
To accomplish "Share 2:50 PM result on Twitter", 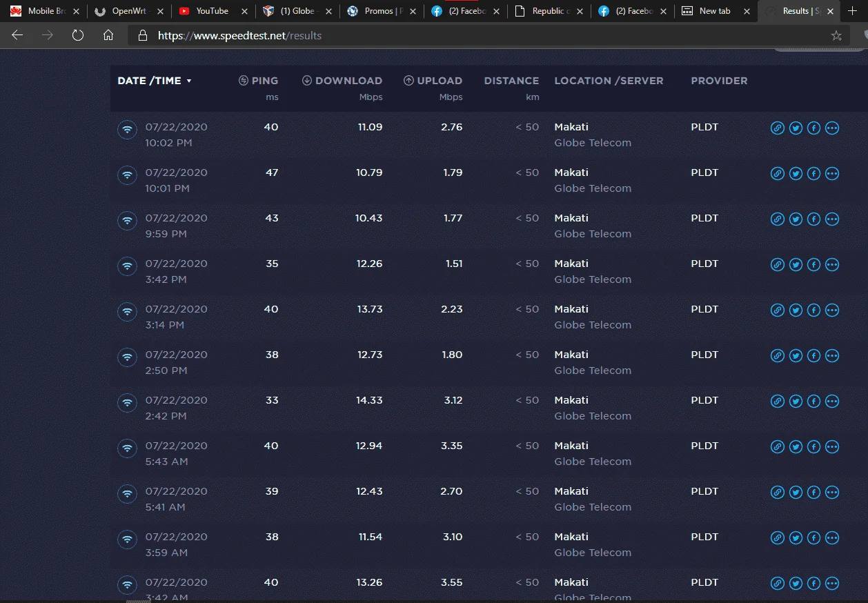I will tap(796, 356).
